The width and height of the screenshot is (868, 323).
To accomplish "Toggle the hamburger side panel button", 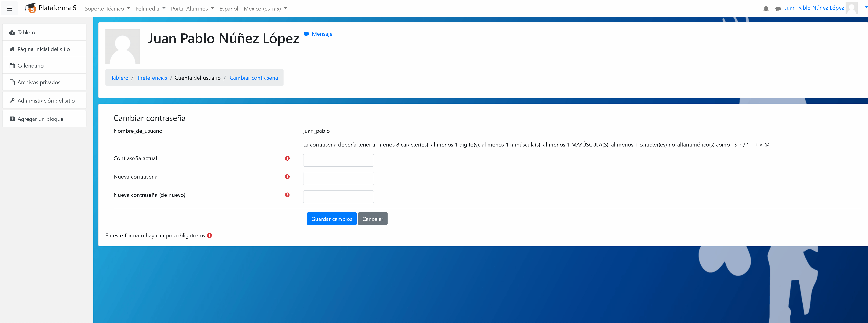I will tap(9, 8).
